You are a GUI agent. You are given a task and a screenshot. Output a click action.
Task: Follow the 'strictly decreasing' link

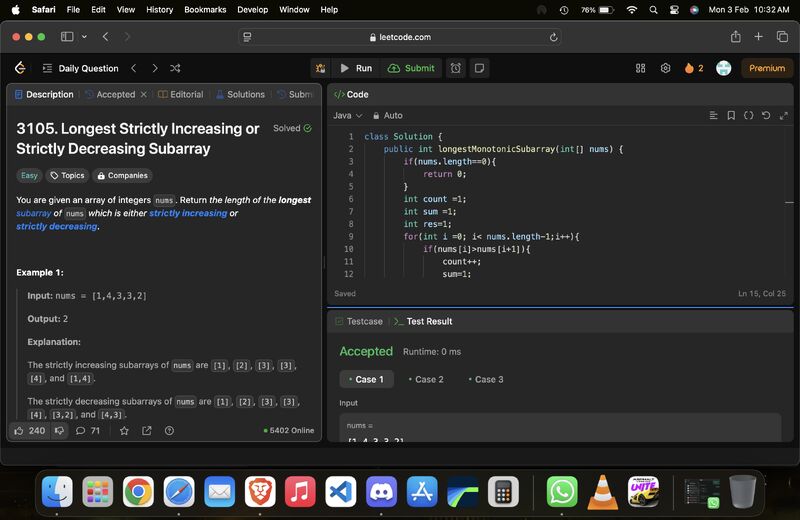click(x=57, y=227)
